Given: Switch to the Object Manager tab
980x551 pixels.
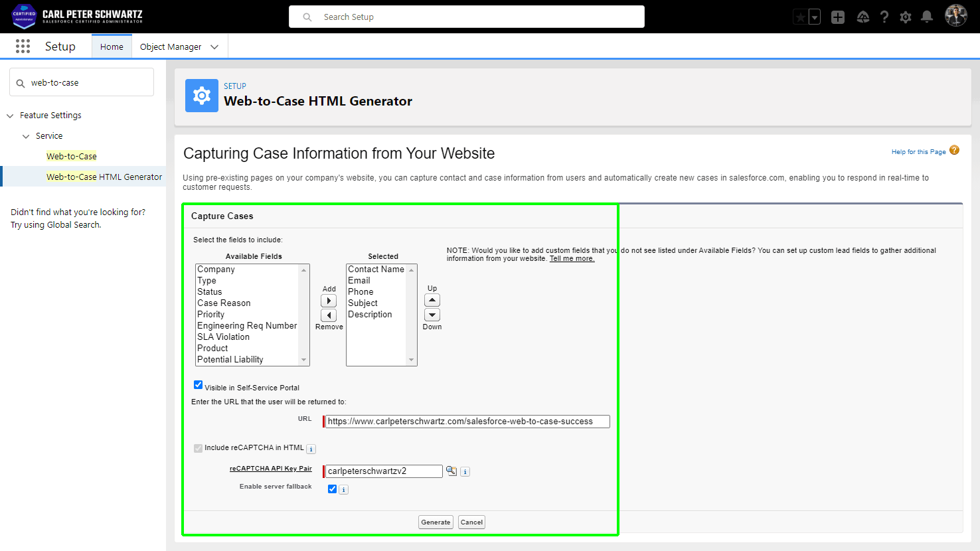Looking at the screenshot, I should click(171, 46).
